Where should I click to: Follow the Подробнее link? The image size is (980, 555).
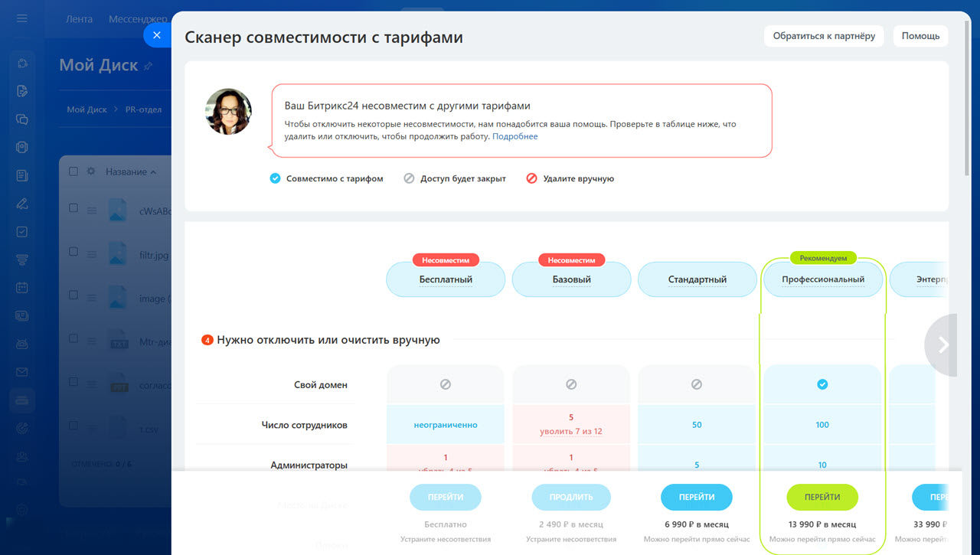(x=514, y=136)
